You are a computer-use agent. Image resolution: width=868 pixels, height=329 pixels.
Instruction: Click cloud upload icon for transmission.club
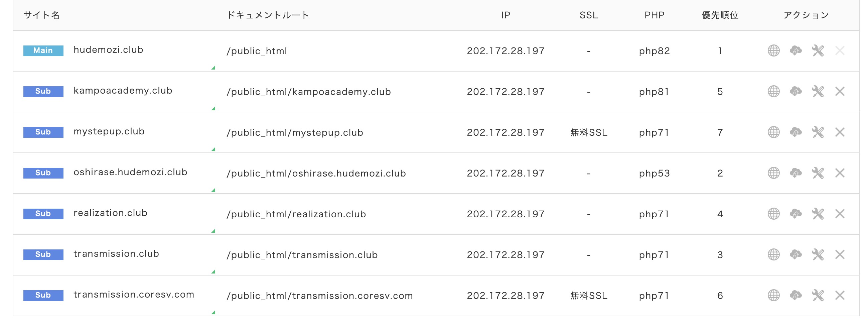coord(795,254)
